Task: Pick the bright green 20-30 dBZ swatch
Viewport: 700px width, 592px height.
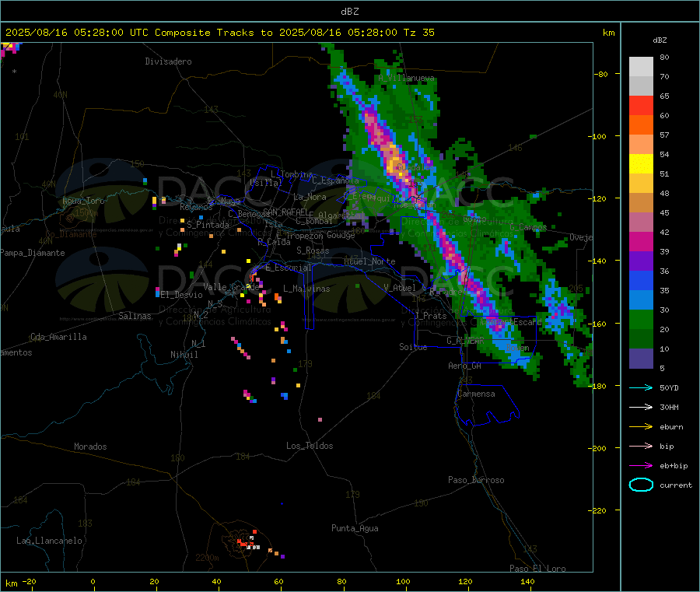Action: (641, 319)
